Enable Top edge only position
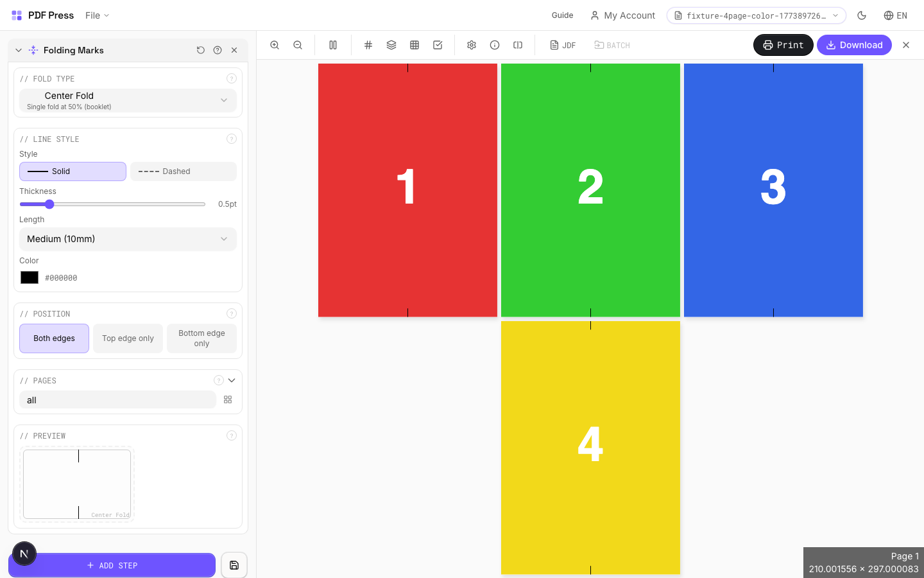 pyautogui.click(x=128, y=338)
